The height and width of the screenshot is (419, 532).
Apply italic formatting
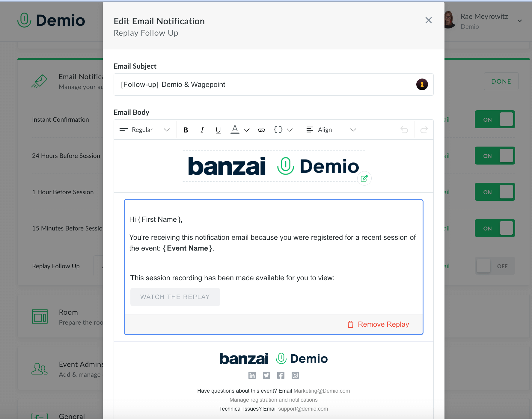pos(202,129)
